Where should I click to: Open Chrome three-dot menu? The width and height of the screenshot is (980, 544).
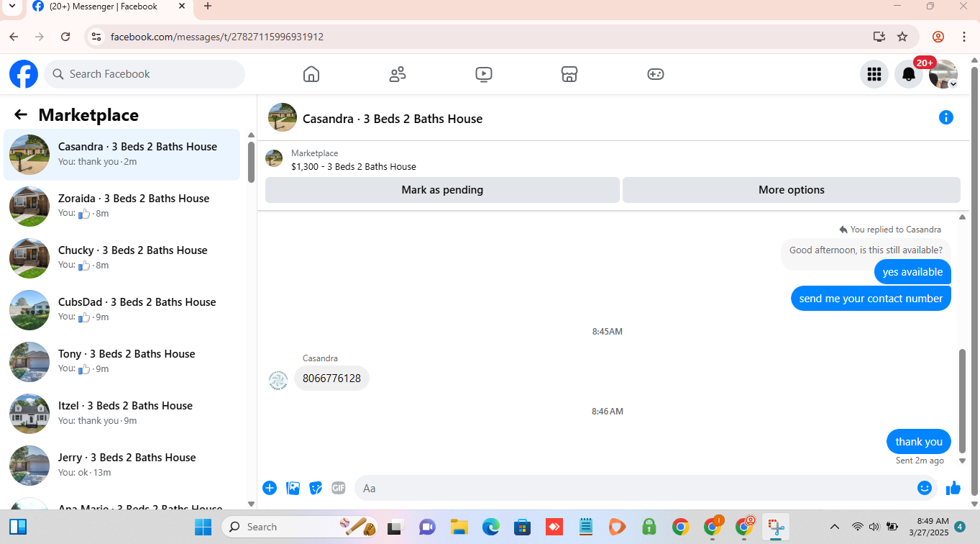point(964,37)
